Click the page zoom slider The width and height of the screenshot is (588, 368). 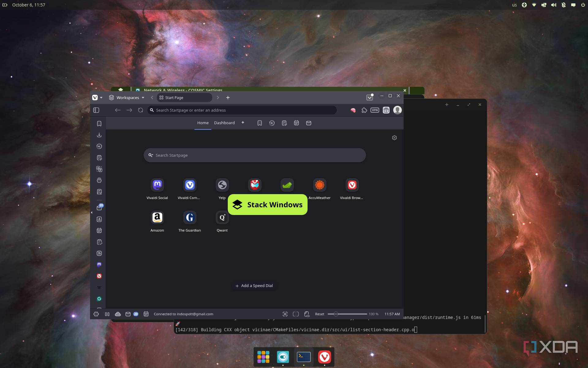(x=347, y=314)
